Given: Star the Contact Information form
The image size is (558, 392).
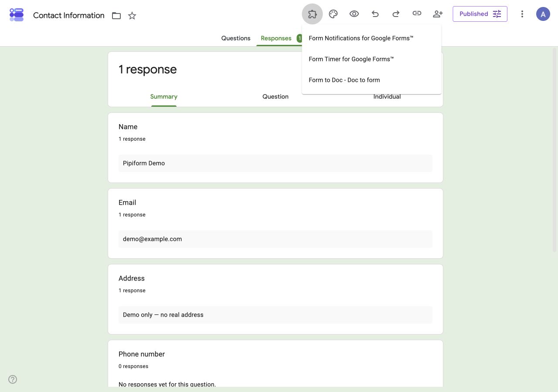Looking at the screenshot, I should (132, 16).
